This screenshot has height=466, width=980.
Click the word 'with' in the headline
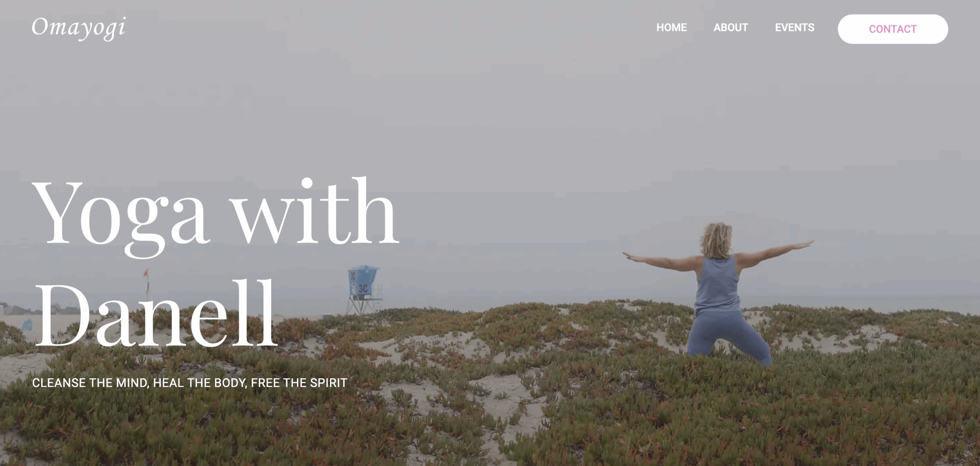pyautogui.click(x=316, y=211)
